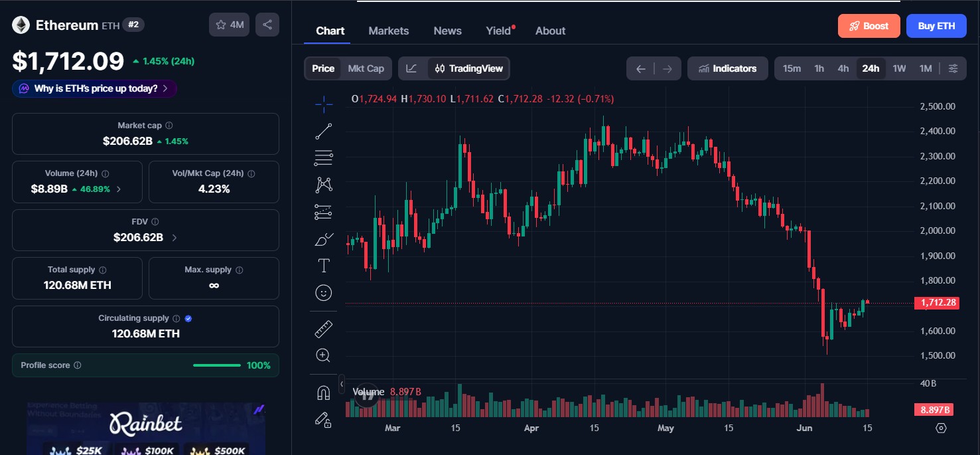
Task: Select the brush drawing tool
Action: [x=324, y=239]
